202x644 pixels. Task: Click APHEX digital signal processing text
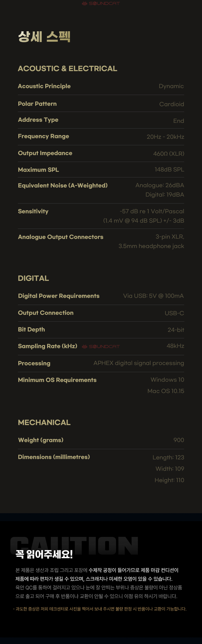139,363
